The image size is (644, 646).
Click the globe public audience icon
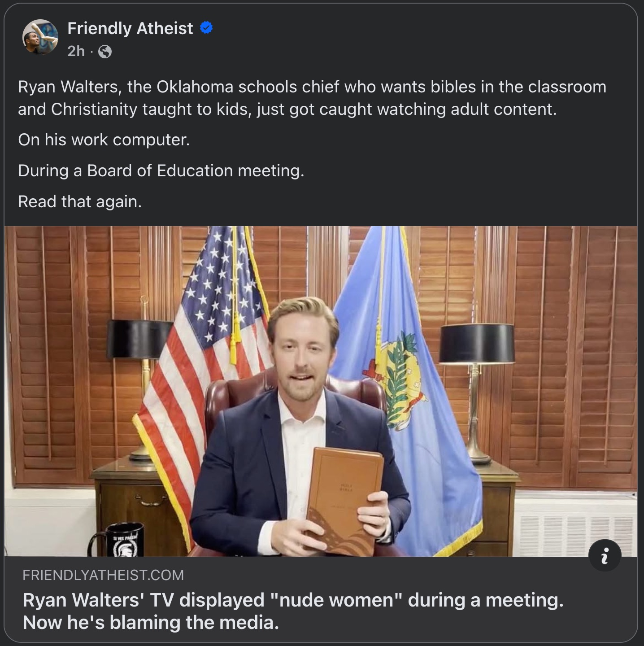click(105, 52)
